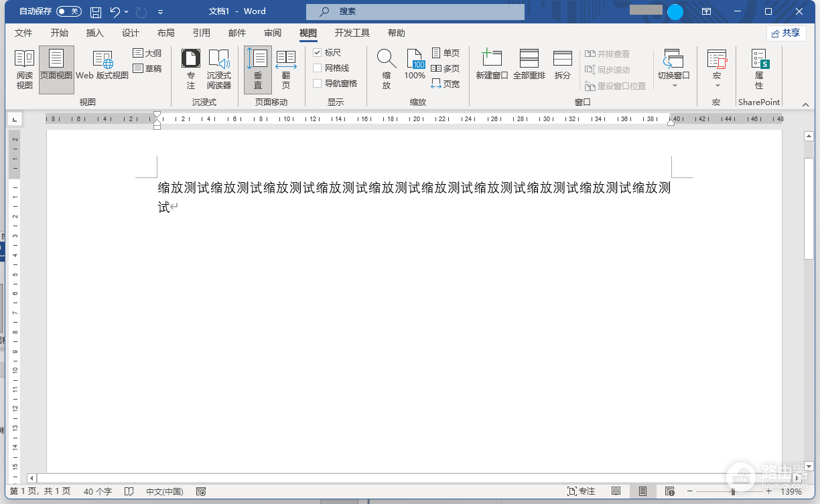This screenshot has height=504, width=820.
Task: Open the 邮件 mailings tab
Action: point(237,33)
